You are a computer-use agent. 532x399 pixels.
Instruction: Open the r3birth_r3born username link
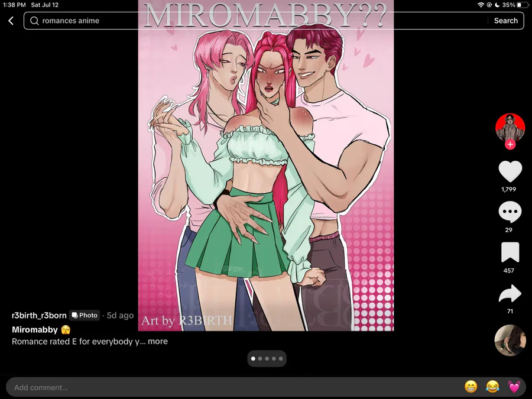[x=39, y=316]
